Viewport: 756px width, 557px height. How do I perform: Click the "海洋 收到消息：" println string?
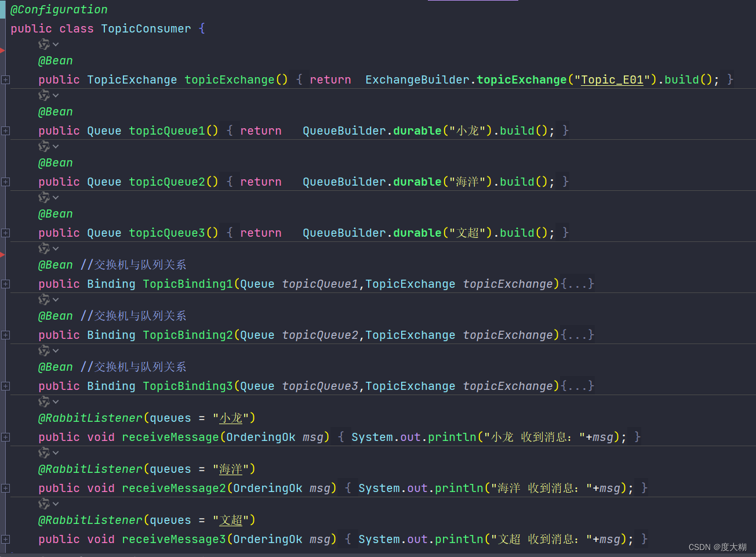click(541, 488)
